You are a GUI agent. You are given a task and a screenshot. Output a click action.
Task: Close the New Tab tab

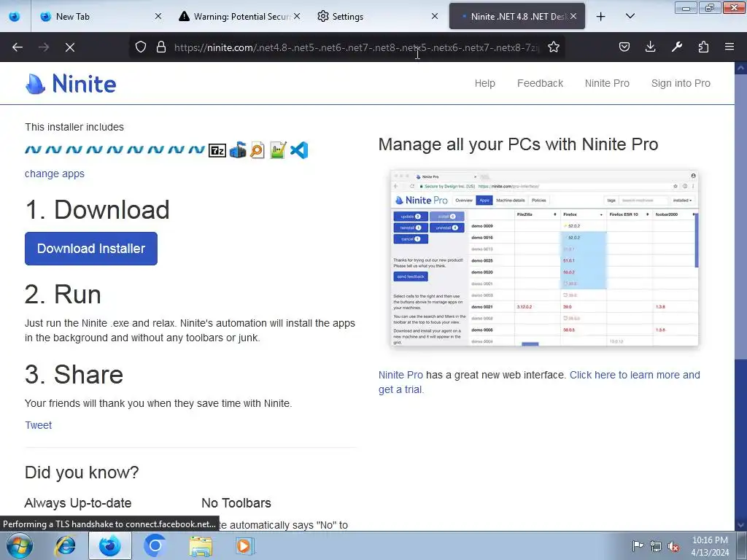(158, 16)
